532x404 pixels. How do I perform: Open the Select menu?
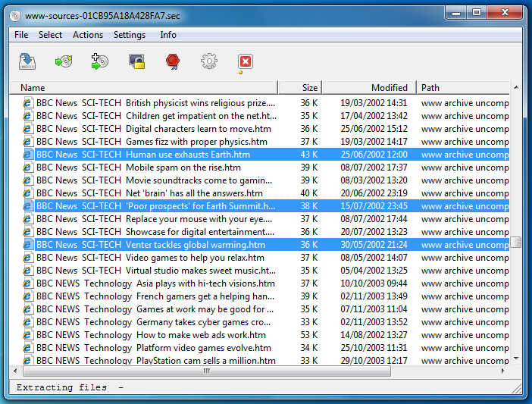coord(50,35)
